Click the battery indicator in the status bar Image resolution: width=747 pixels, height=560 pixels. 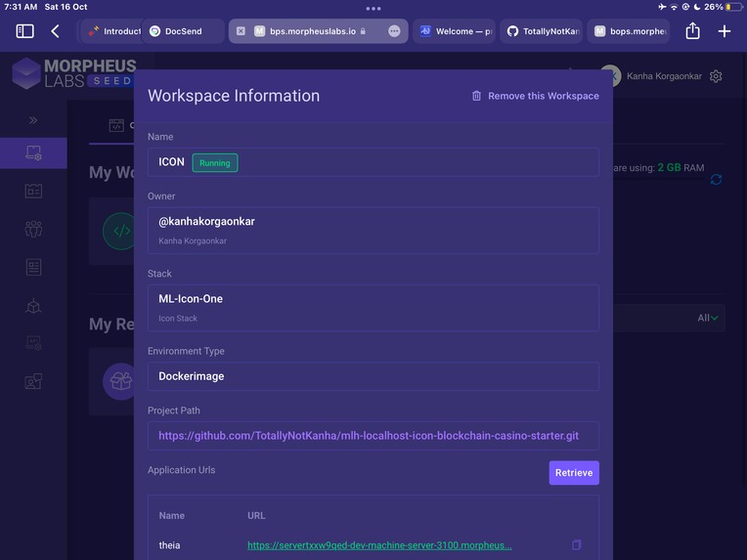[733, 7]
